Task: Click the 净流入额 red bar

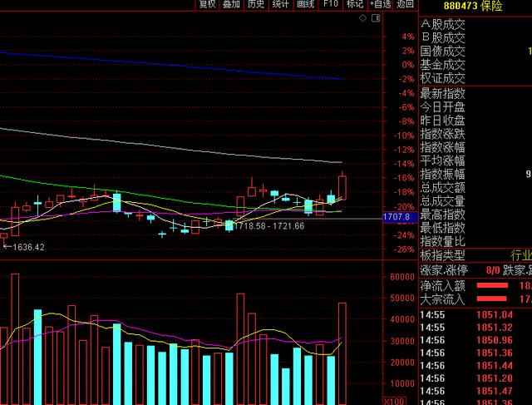Action: pos(492,285)
